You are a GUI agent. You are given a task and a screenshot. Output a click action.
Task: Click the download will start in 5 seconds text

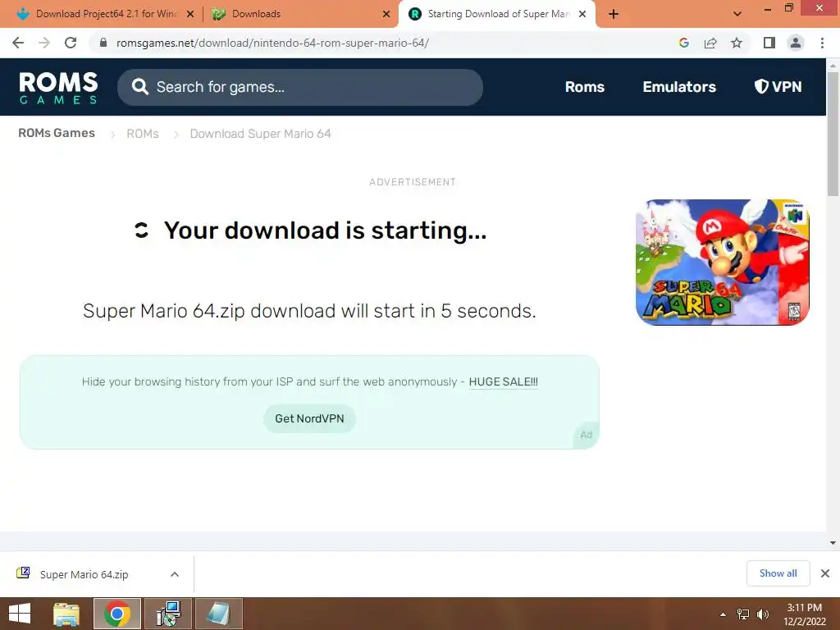click(x=309, y=311)
